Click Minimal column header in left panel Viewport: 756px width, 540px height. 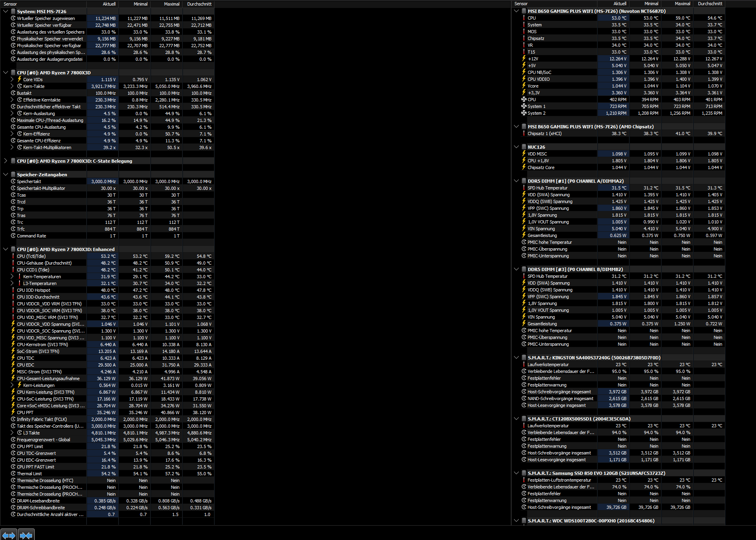tap(134, 4)
